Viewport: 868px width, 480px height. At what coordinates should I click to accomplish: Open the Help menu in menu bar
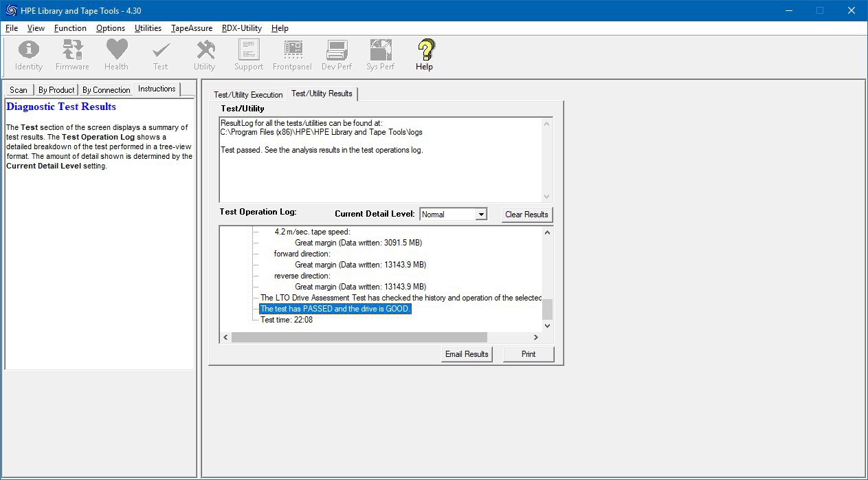pos(280,28)
